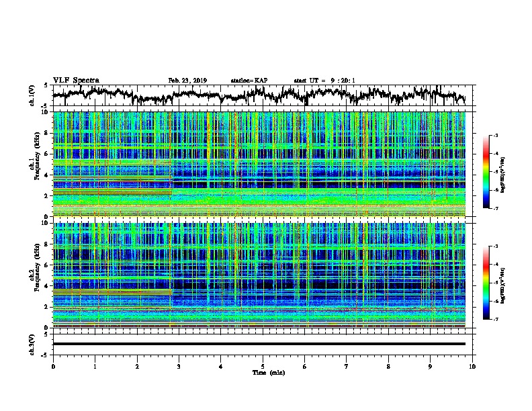This screenshot has width=532, height=411.
Task: Click the "ch.1(V)" waveform axis label
Action: click(x=32, y=95)
